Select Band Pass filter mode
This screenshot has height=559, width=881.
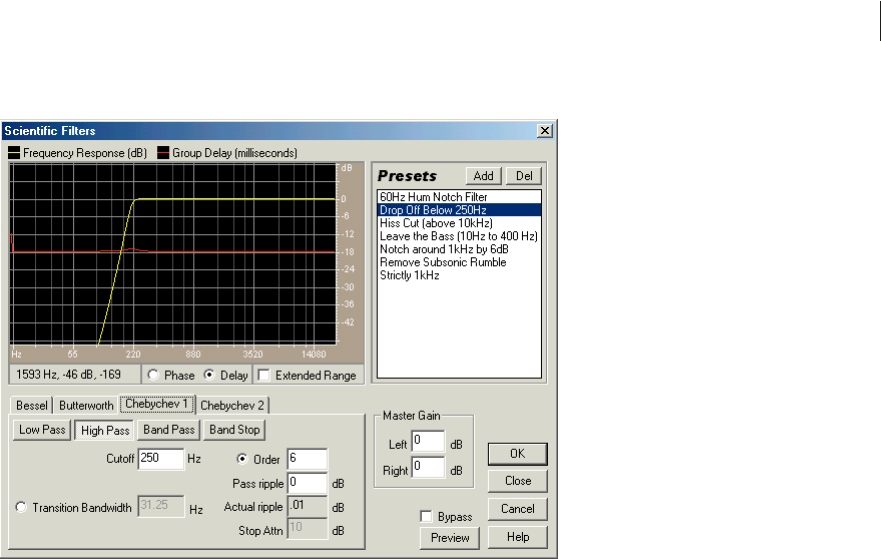tap(167, 430)
